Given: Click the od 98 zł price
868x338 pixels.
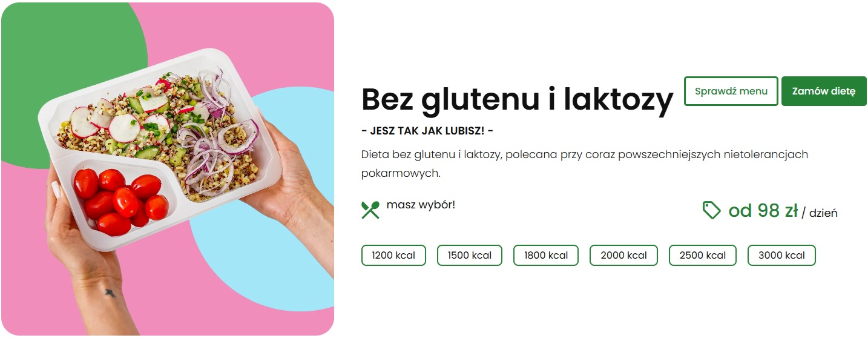Looking at the screenshot, I should click(x=763, y=210).
